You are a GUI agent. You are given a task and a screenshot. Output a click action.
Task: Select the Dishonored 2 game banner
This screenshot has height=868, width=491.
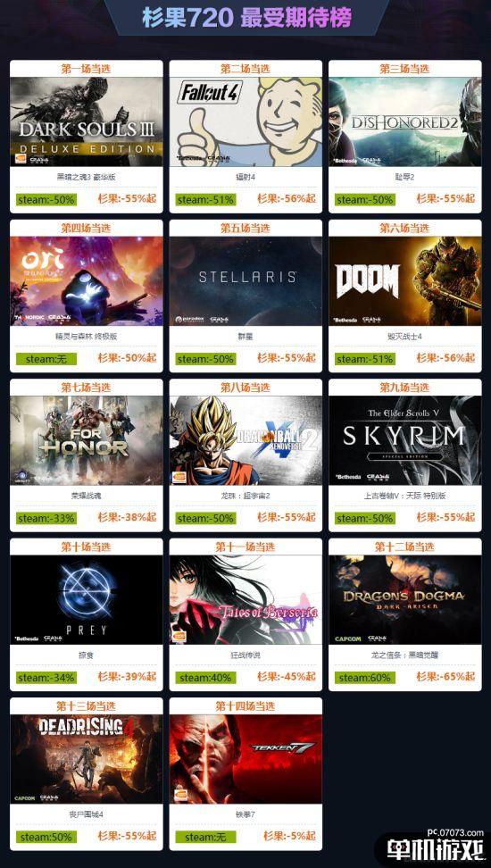(x=405, y=121)
